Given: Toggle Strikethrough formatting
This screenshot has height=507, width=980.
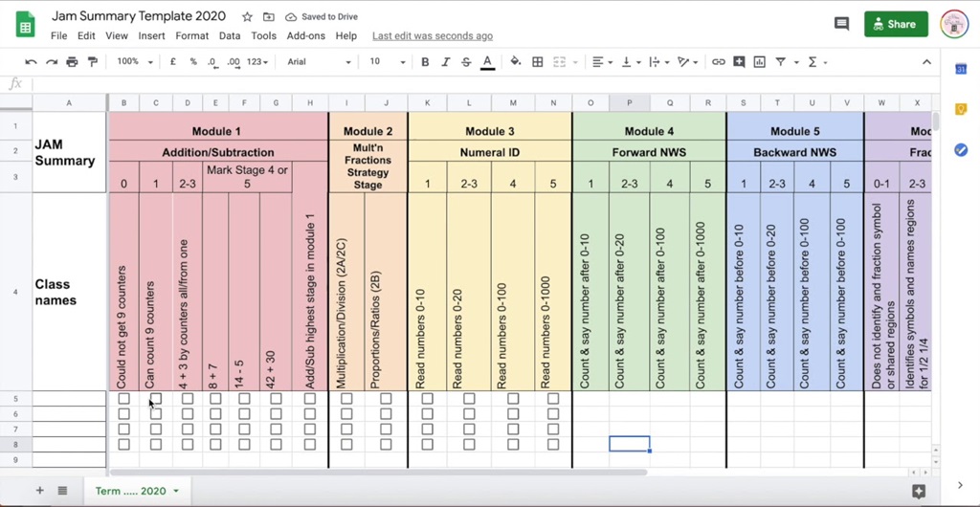Looking at the screenshot, I should pyautogui.click(x=466, y=62).
